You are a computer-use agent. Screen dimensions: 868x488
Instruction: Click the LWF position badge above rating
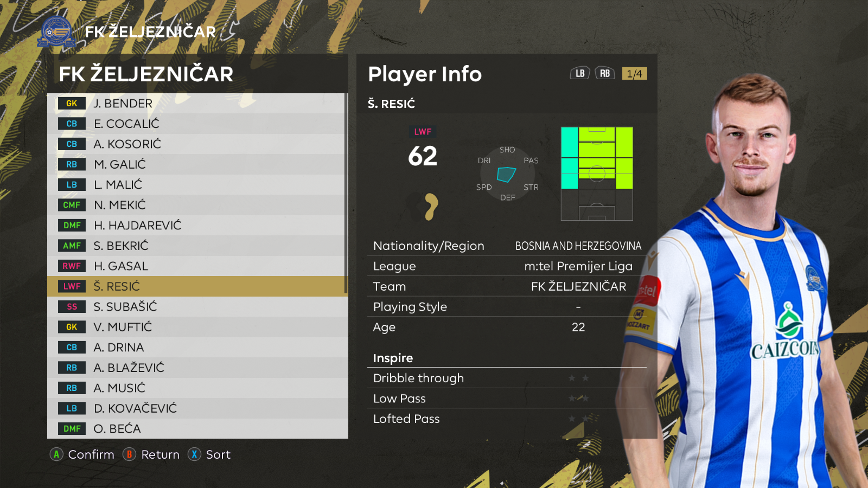[423, 132]
